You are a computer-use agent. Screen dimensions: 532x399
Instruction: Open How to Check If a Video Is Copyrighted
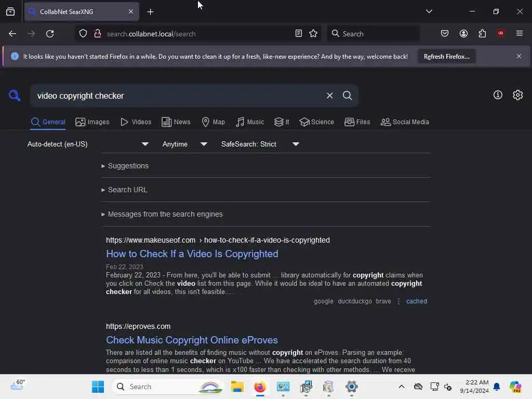tap(192, 254)
